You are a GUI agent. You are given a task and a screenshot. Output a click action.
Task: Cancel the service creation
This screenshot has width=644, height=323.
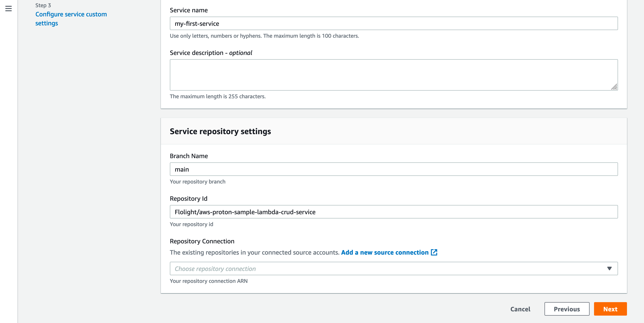[x=520, y=309]
